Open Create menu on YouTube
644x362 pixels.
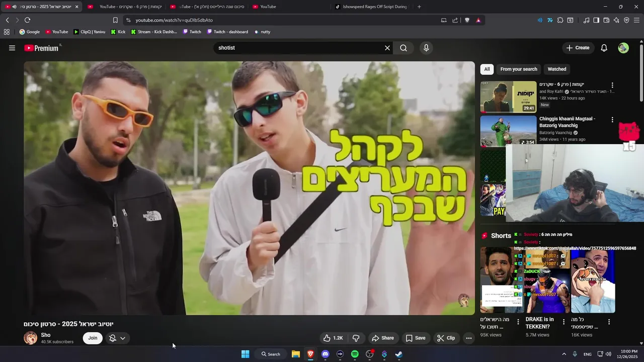pyautogui.click(x=578, y=48)
